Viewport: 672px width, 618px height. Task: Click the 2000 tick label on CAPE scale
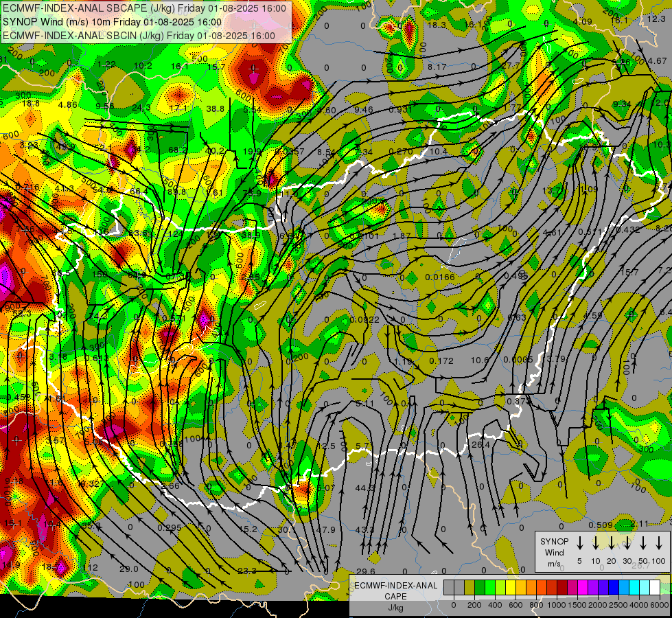[598, 605]
